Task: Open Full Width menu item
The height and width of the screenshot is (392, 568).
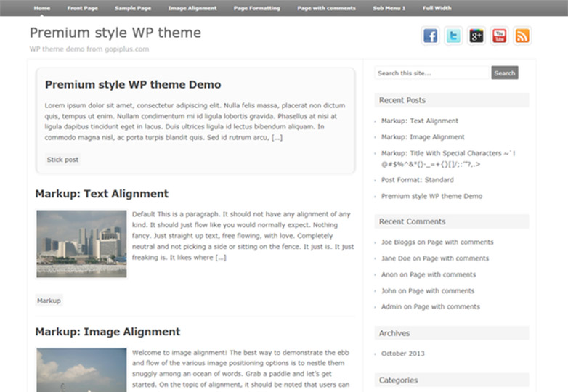Action: point(437,8)
